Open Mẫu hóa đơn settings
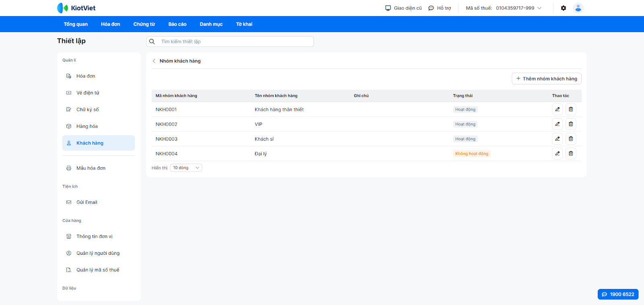Viewport: 644px width, 305px height. tap(91, 168)
